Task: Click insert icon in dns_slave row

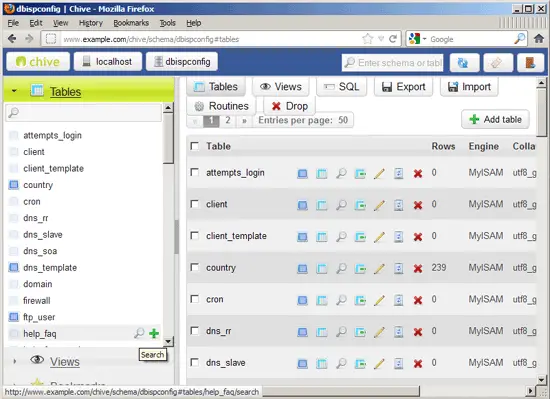Action: coord(360,364)
